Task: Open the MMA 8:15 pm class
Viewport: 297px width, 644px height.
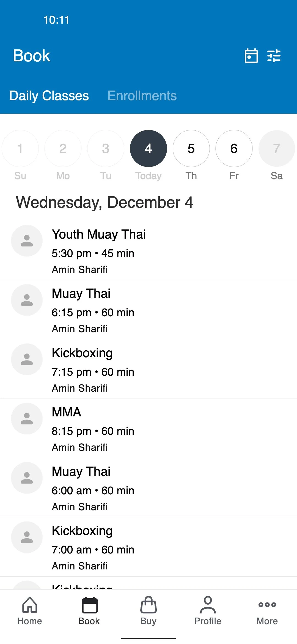Action: coord(148,428)
